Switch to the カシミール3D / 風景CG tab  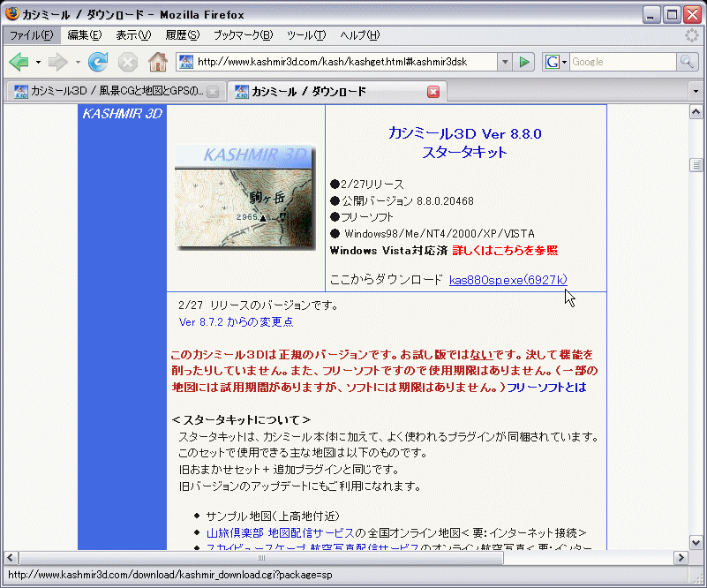coord(115,92)
